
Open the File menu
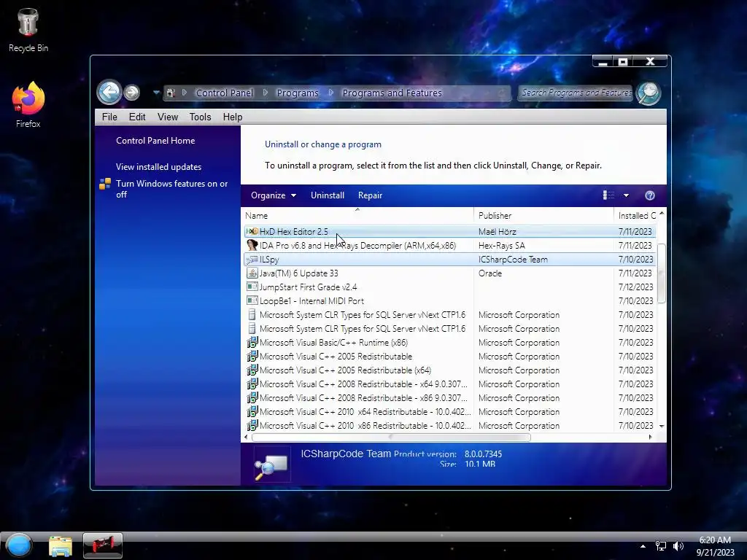coord(109,117)
